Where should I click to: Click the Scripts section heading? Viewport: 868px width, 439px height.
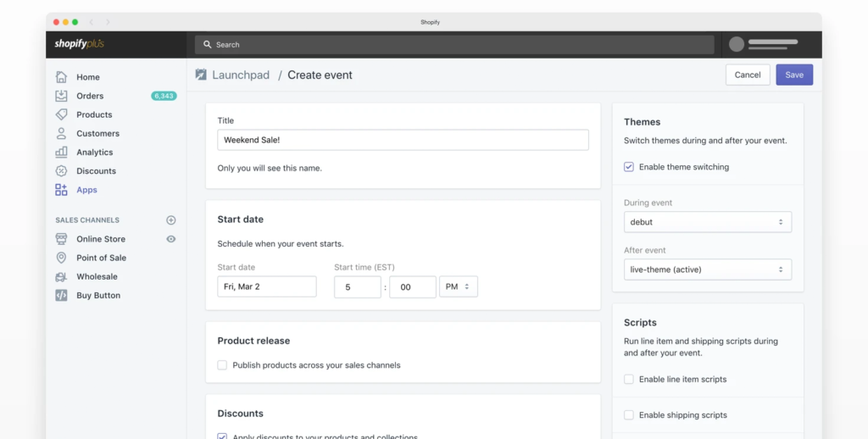click(640, 323)
